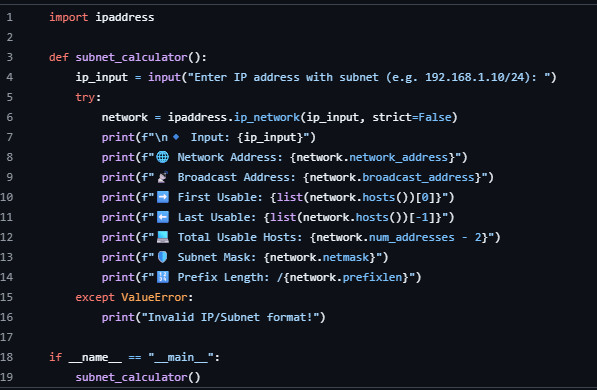Click 'First Usable:' string text

[x=220, y=197]
